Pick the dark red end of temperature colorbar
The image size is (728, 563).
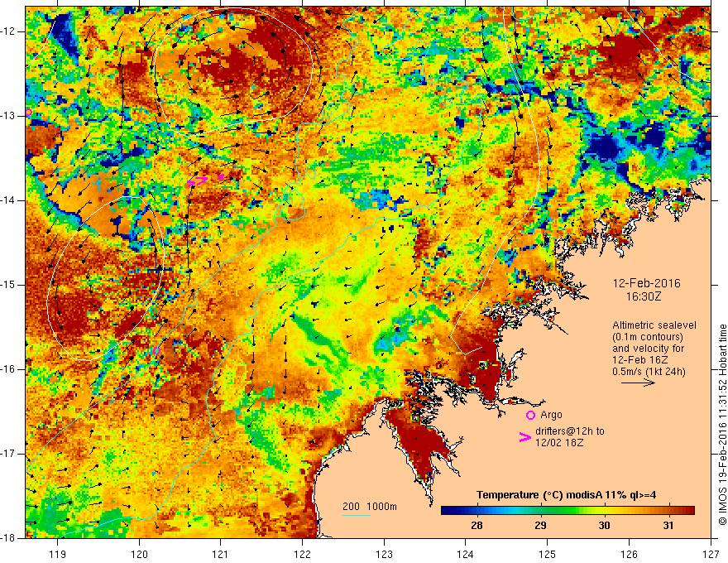pos(689,511)
